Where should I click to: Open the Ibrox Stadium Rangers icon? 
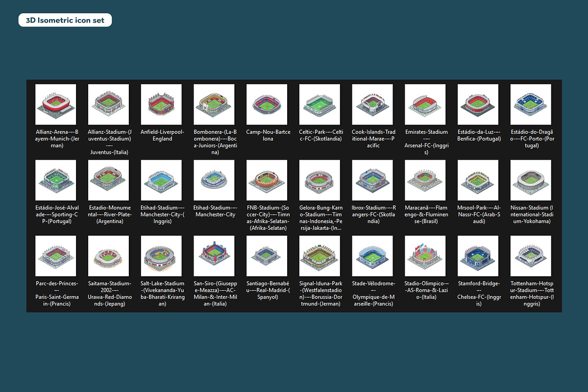[373, 180]
